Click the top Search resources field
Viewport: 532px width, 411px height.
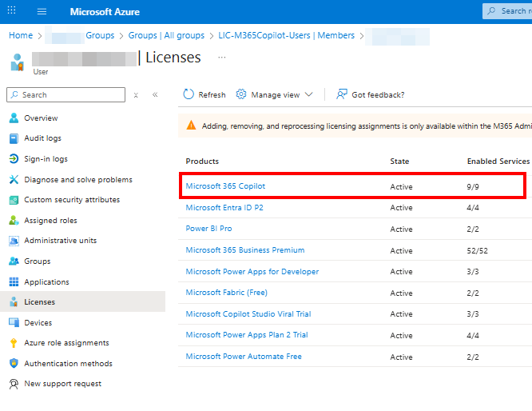(507, 11)
